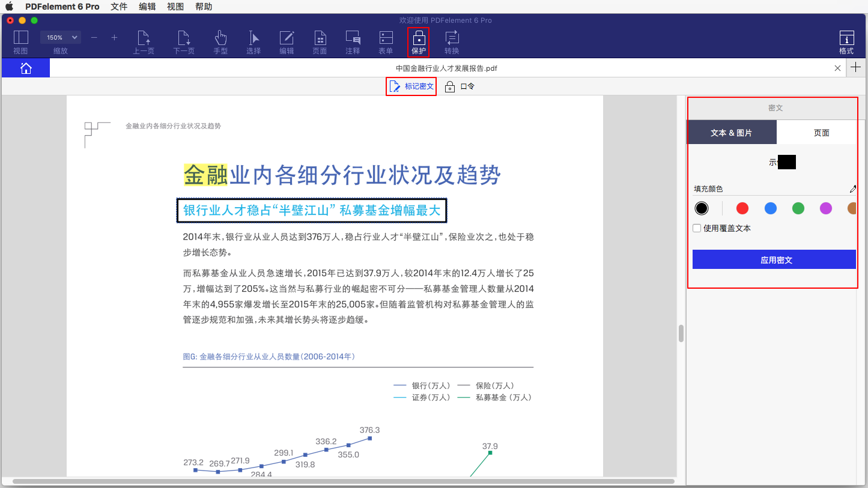Select the Hand (手型) tool
Screen dimensions: 868x488
[220, 38]
